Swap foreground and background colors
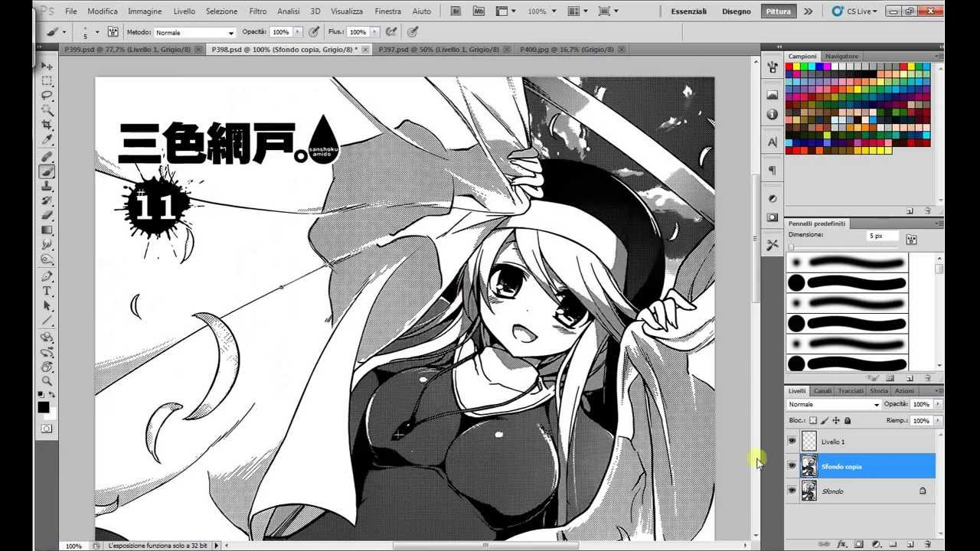Viewport: 980px width, 551px height. [52, 395]
